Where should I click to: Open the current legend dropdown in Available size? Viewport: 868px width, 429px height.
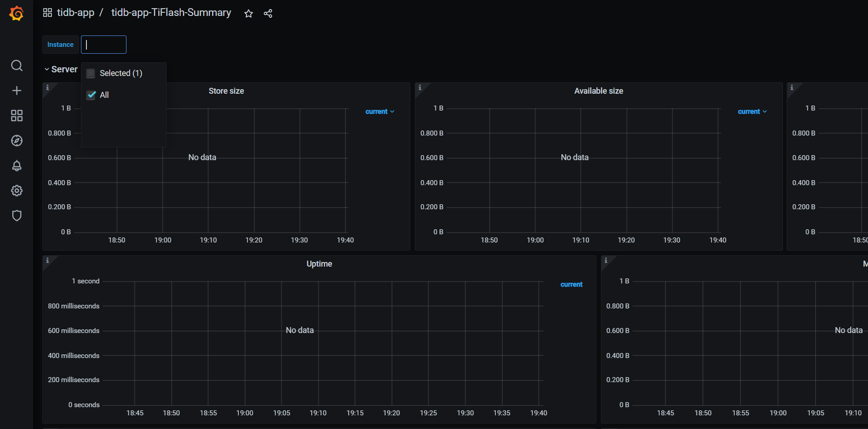[x=752, y=111]
